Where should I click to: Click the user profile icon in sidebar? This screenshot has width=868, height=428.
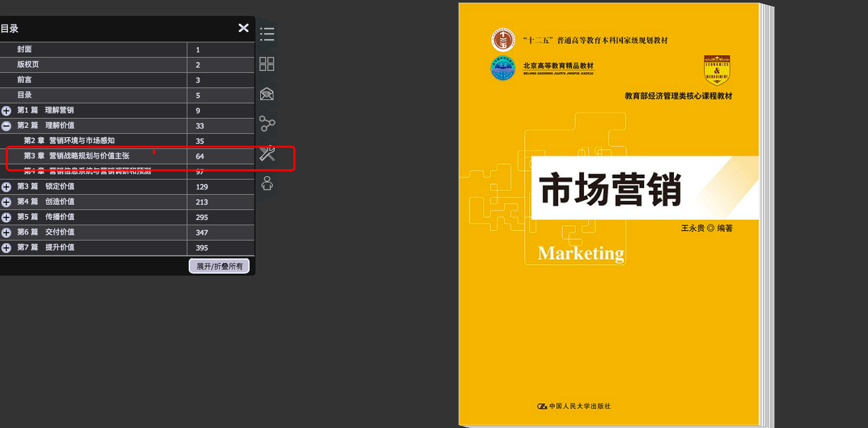point(267,184)
